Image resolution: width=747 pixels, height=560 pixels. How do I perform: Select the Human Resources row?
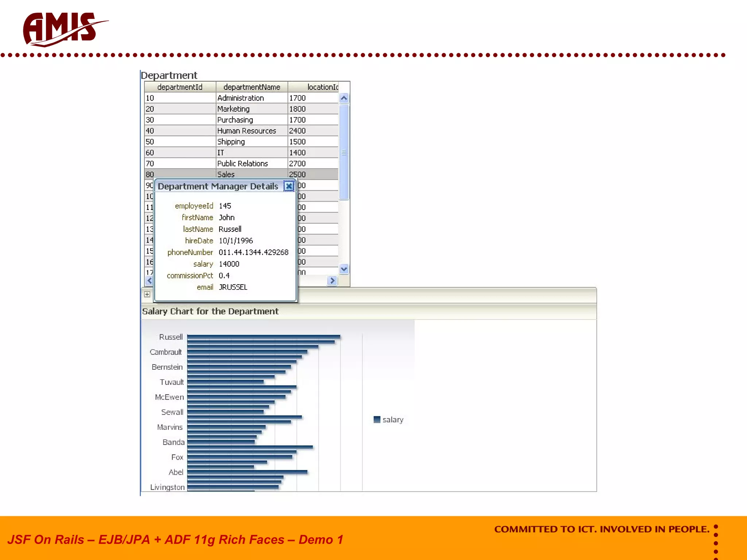[247, 131]
